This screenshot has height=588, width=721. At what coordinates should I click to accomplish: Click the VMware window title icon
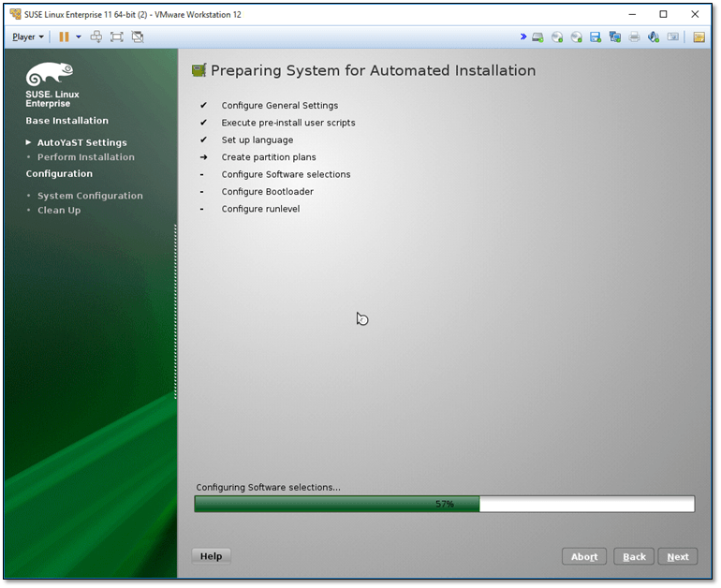[x=16, y=14]
